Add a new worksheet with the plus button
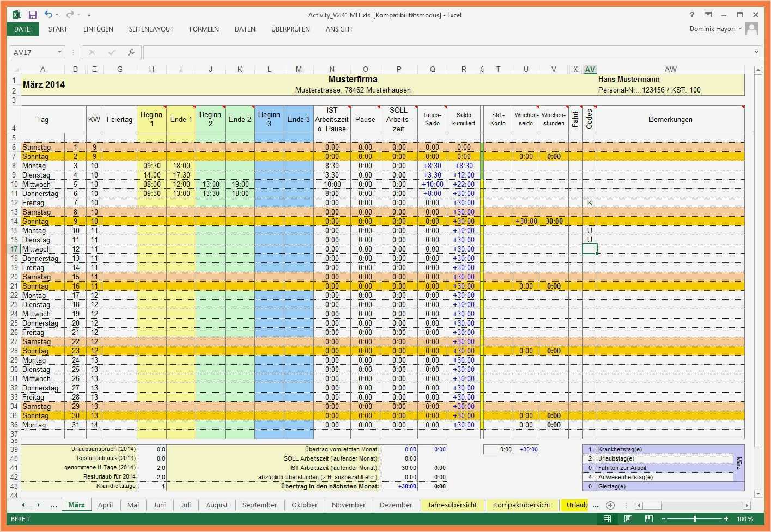This screenshot has width=771, height=532. 610,505
